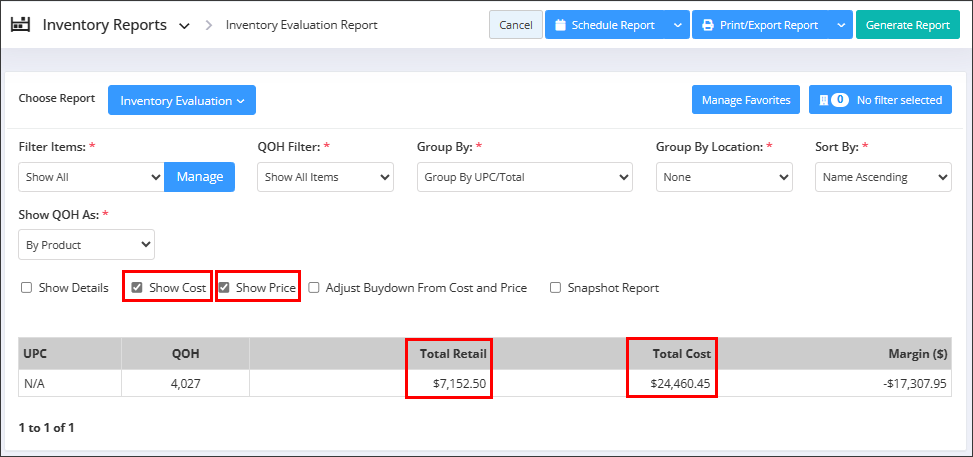The width and height of the screenshot is (973, 457).
Task: Enable the Show Details checkbox
Action: click(x=26, y=287)
